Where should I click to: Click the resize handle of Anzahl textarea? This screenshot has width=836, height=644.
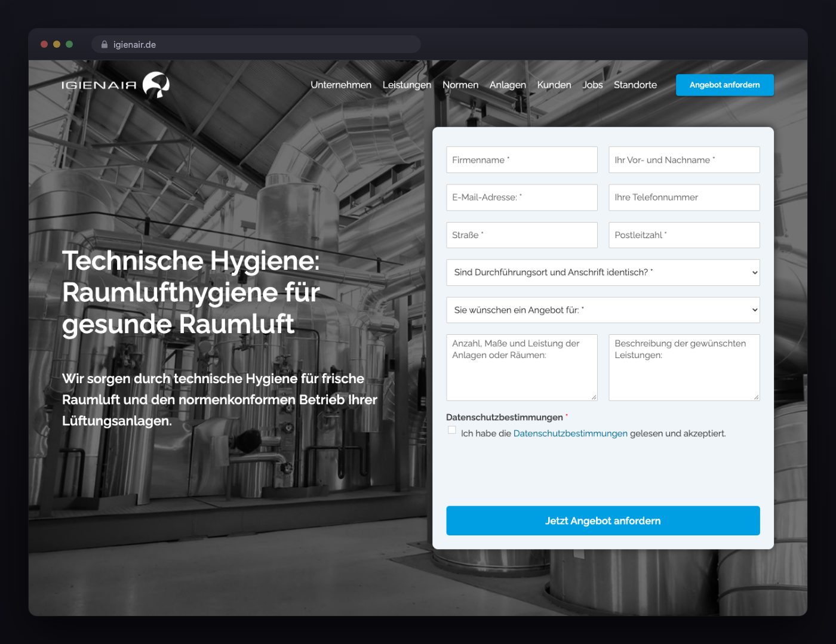(x=594, y=397)
